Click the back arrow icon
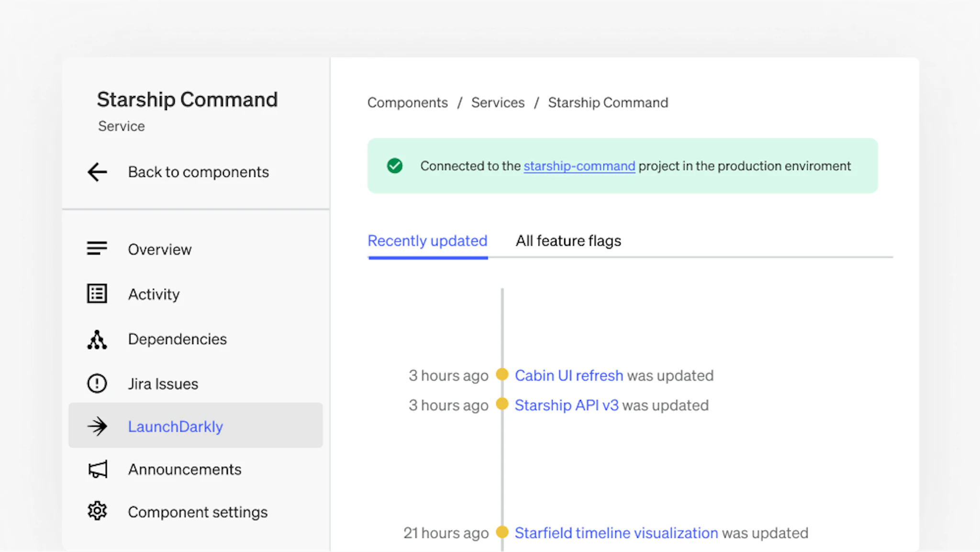This screenshot has height=552, width=980. (x=97, y=172)
